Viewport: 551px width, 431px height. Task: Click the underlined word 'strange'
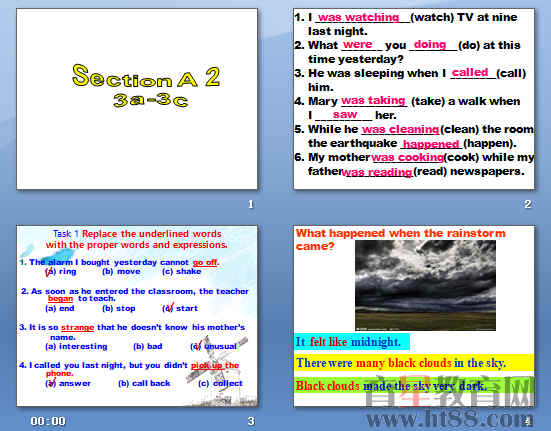(x=77, y=327)
